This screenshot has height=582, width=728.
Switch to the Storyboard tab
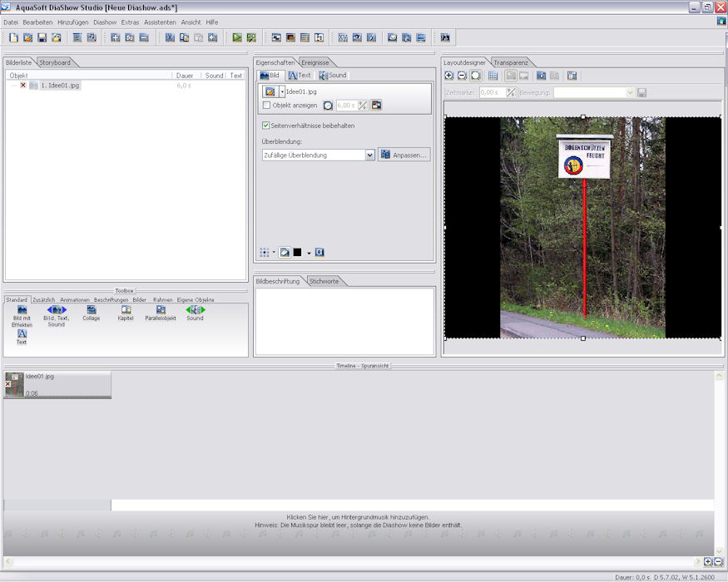(x=55, y=62)
